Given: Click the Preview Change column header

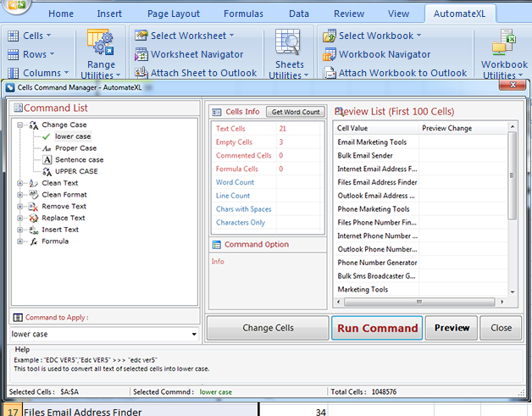Looking at the screenshot, I should (x=463, y=128).
